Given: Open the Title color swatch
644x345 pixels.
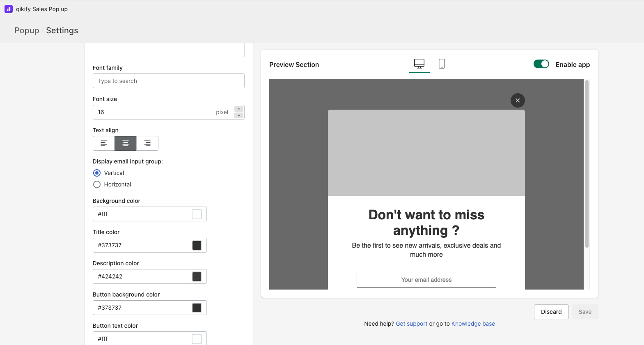Looking at the screenshot, I should point(197,245).
